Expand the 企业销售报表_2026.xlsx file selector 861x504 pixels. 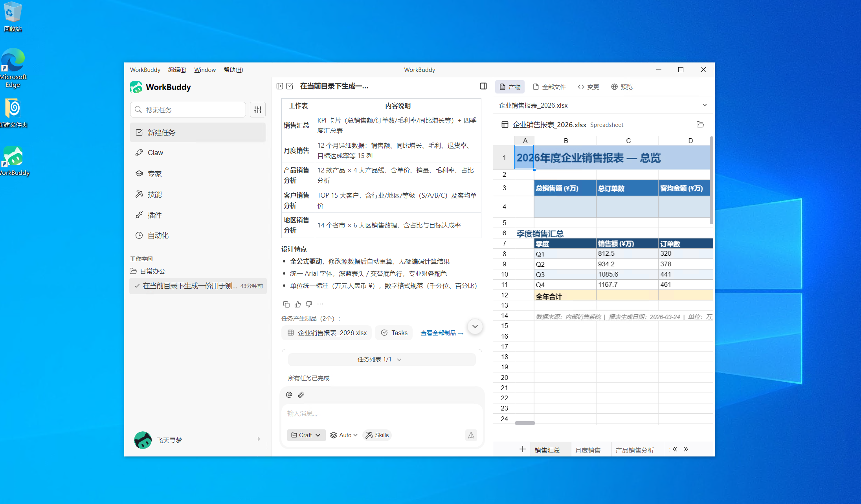[705, 105]
